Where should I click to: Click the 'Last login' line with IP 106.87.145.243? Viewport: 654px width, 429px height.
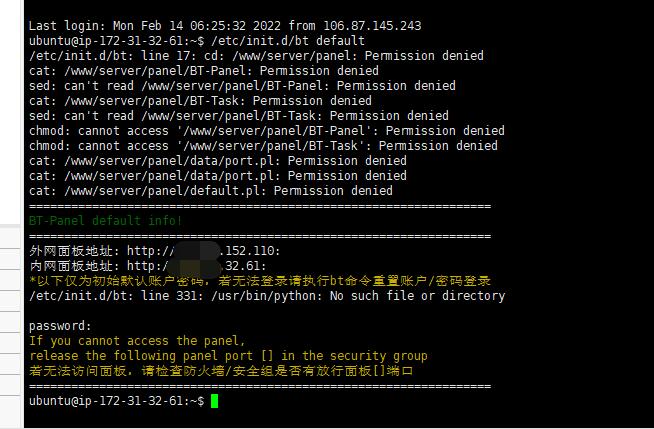(x=225, y=26)
